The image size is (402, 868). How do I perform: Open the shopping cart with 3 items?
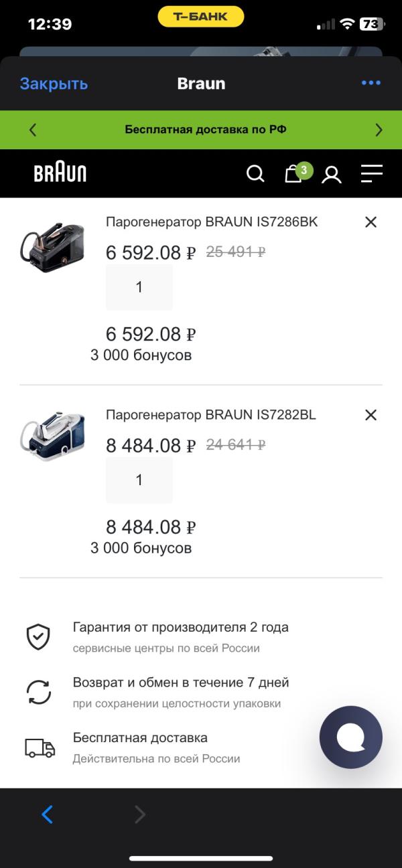(x=293, y=174)
